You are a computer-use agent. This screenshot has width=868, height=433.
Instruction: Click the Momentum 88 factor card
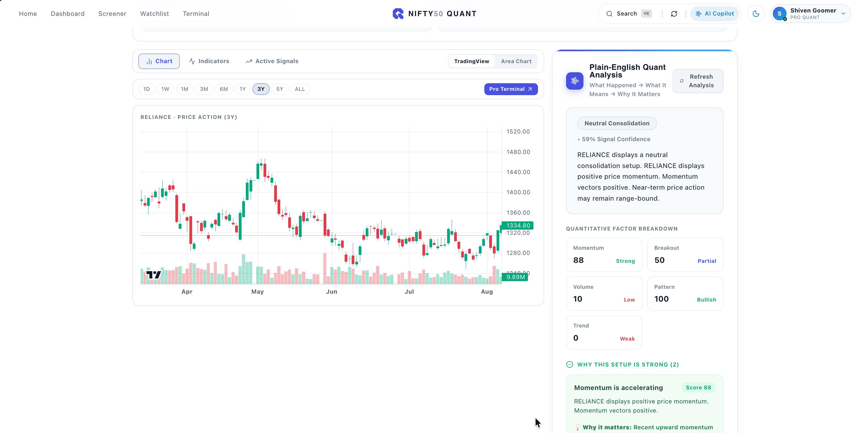point(604,255)
